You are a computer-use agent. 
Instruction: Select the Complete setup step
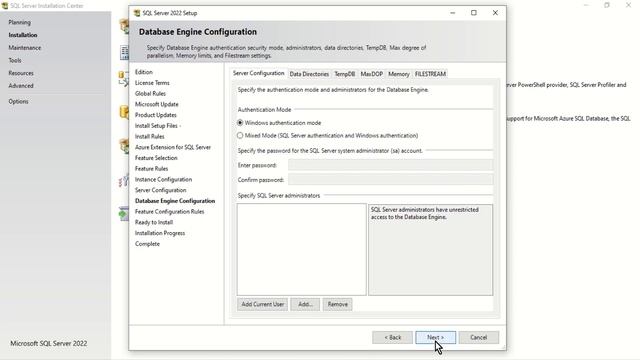pos(147,244)
